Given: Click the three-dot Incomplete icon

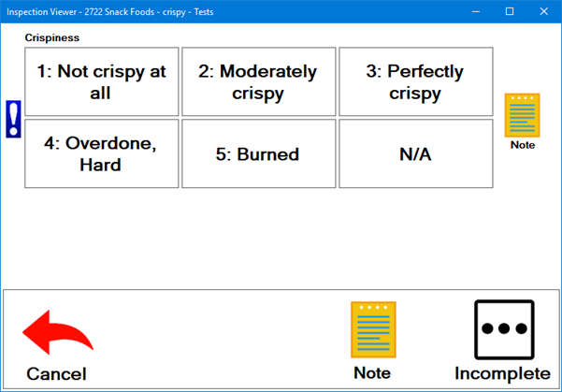Looking at the screenshot, I should 503,329.
